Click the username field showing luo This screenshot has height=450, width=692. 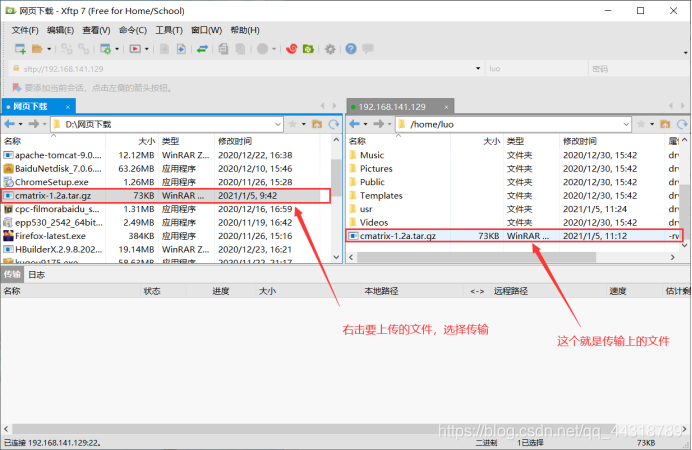click(536, 69)
